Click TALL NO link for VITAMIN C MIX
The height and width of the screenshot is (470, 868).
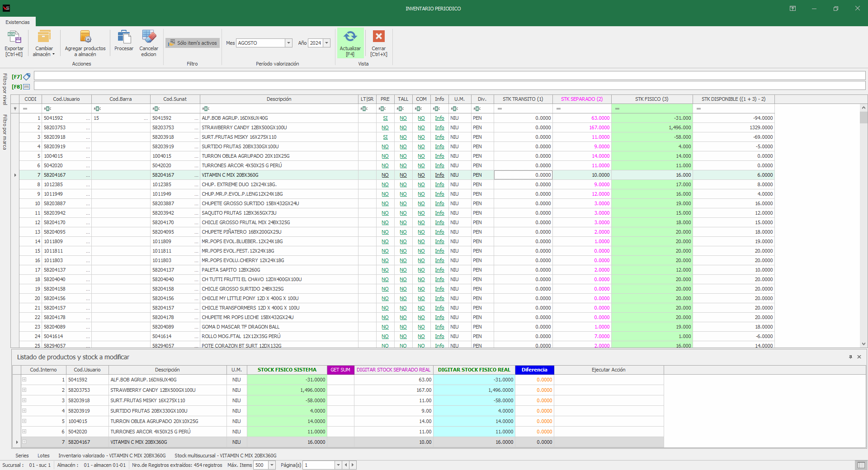click(403, 175)
